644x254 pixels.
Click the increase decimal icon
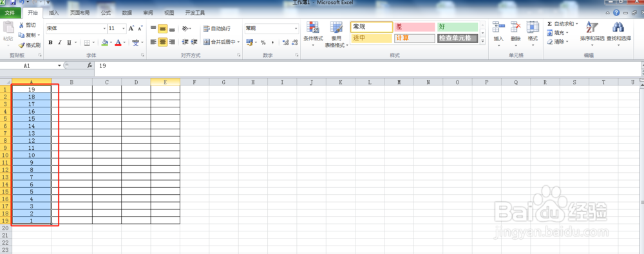click(286, 42)
